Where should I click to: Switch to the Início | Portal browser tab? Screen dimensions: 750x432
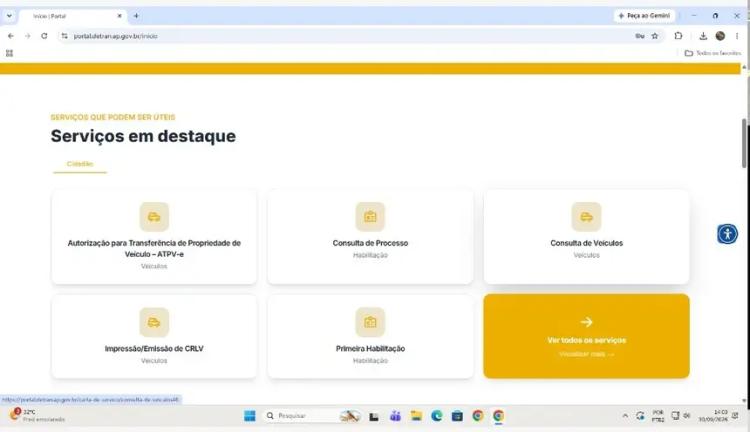[72, 16]
